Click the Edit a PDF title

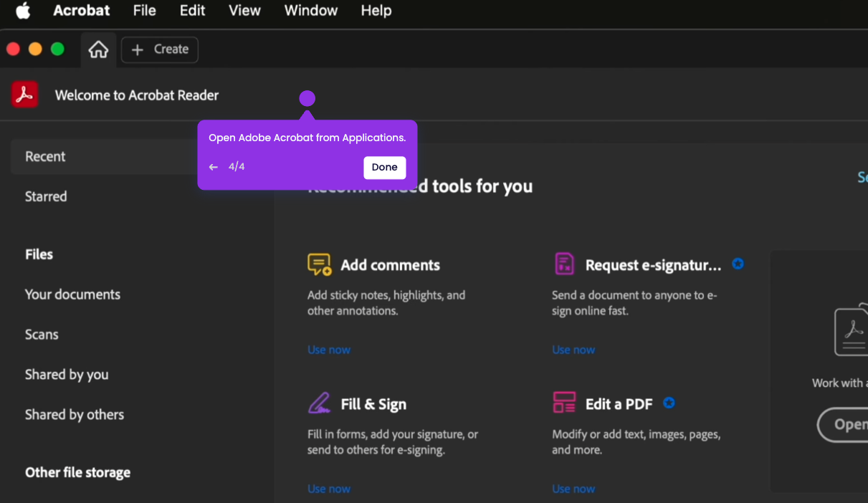pyautogui.click(x=619, y=404)
